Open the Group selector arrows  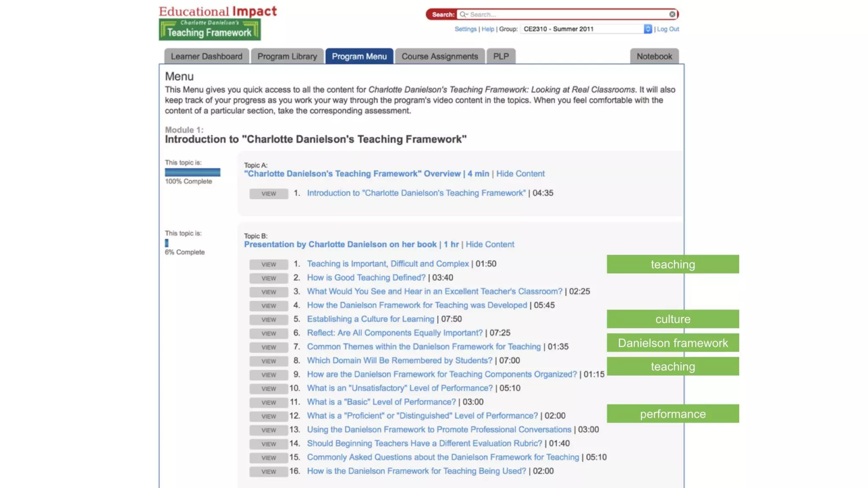[648, 29]
